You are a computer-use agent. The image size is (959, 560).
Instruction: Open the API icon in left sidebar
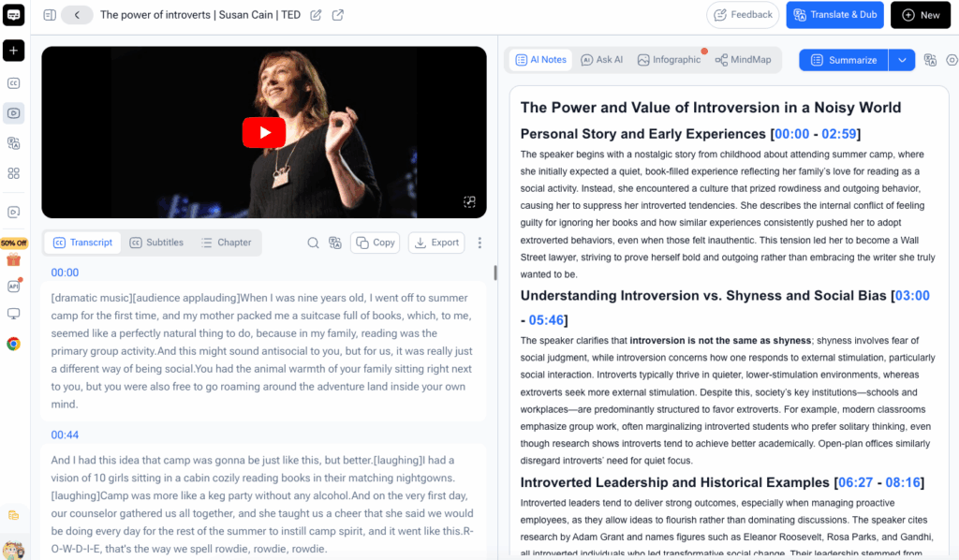click(13, 287)
